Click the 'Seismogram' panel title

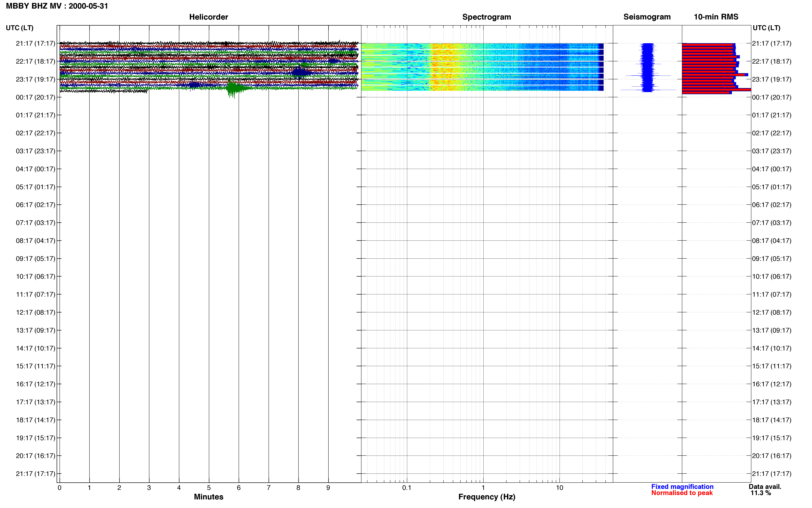click(x=647, y=17)
